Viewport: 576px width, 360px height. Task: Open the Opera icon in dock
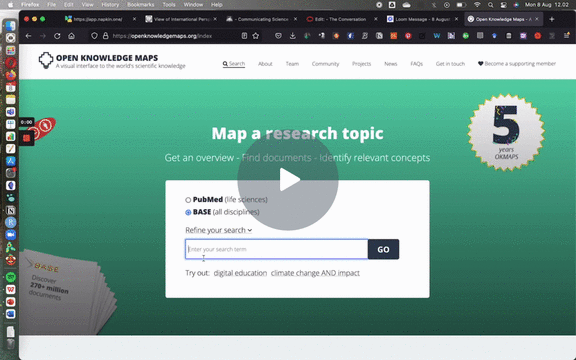coord(10,62)
